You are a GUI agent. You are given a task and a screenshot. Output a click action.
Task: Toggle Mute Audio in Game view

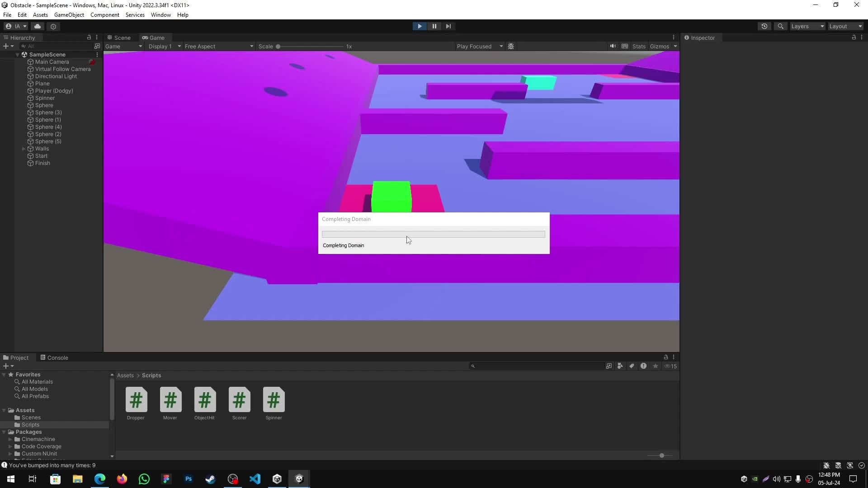(613, 46)
